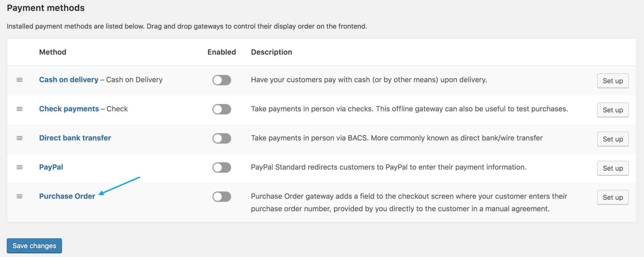
Task: Open the Cash on delivery settings link
Action: 69,80
